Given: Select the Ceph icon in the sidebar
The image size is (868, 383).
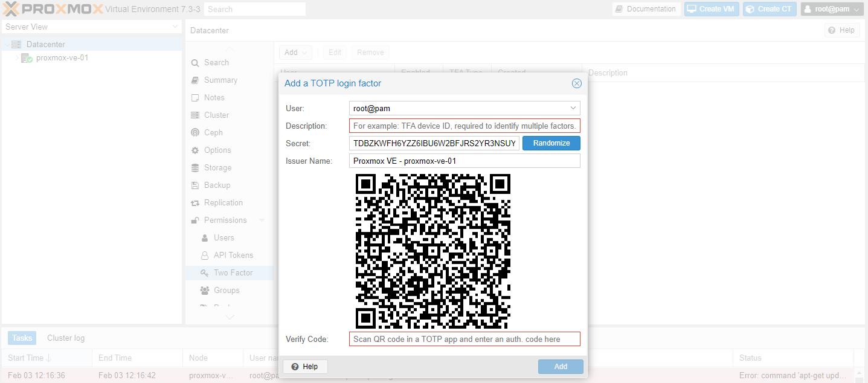Looking at the screenshot, I should click(x=195, y=132).
